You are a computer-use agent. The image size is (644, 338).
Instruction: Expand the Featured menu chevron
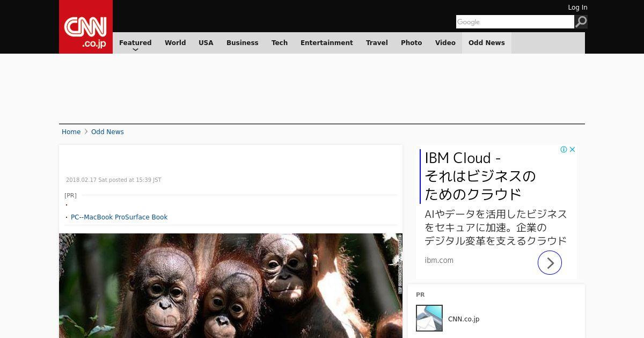tap(135, 49)
